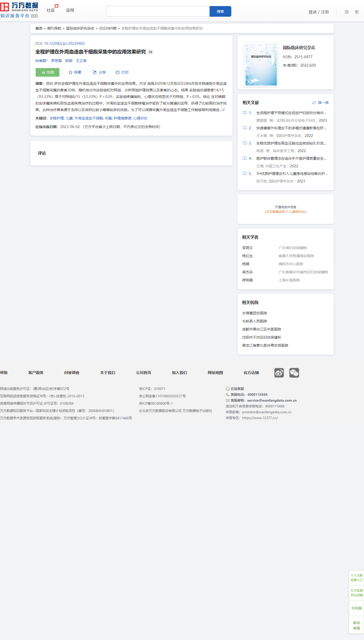This screenshot has height=640, width=364.
Task: Click the star 收藏 favorite icon
Action: [x=71, y=72]
